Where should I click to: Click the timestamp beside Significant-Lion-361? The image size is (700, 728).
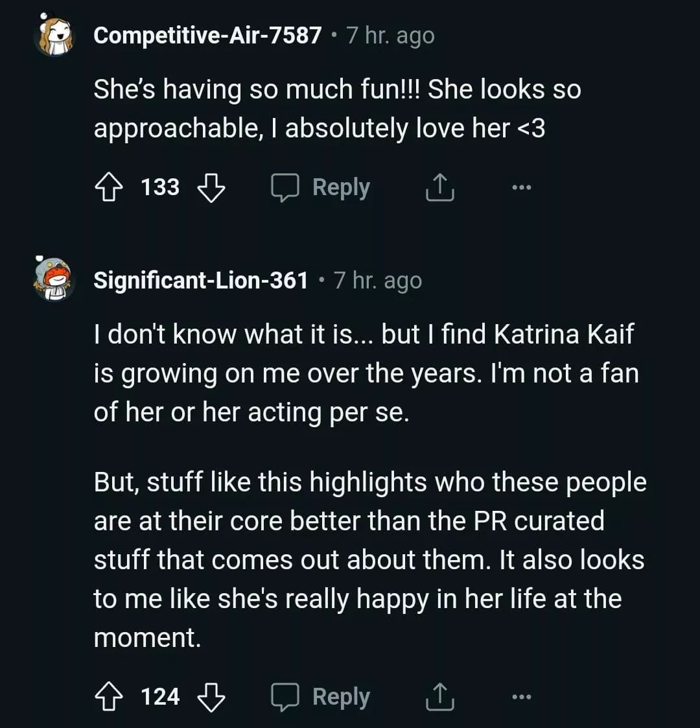(378, 280)
